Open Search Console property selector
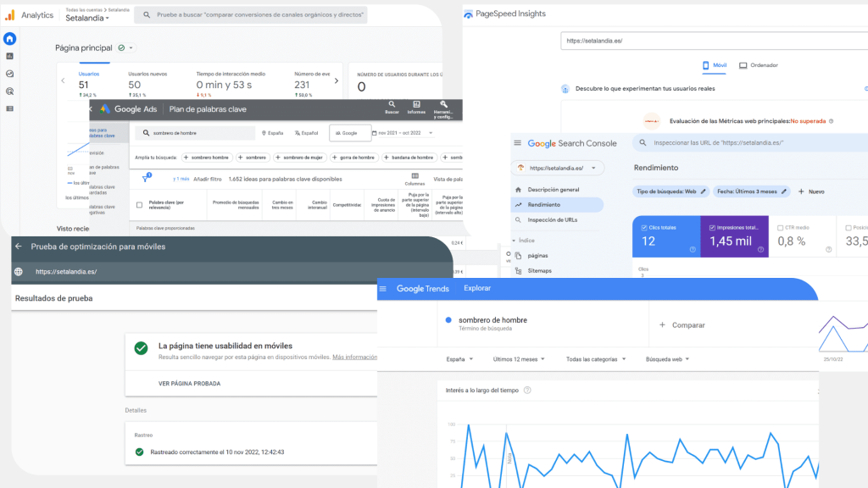Screen dimensions: 868x488 557,169
